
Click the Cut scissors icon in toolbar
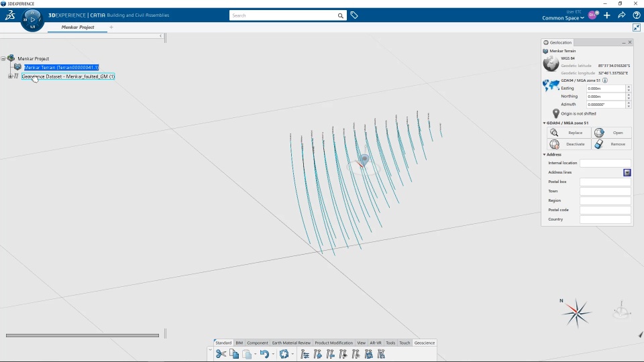click(x=221, y=354)
